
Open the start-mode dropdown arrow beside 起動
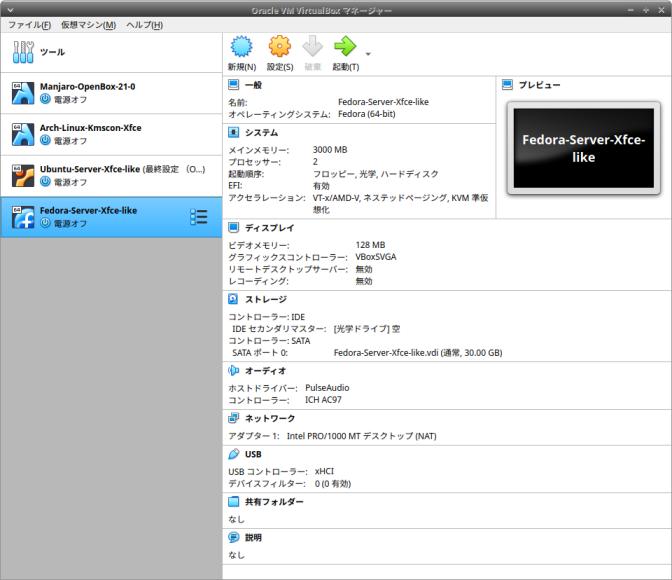368,54
